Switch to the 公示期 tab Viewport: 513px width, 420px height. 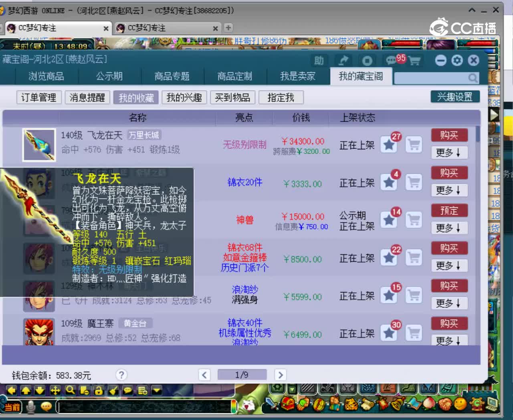pos(109,76)
